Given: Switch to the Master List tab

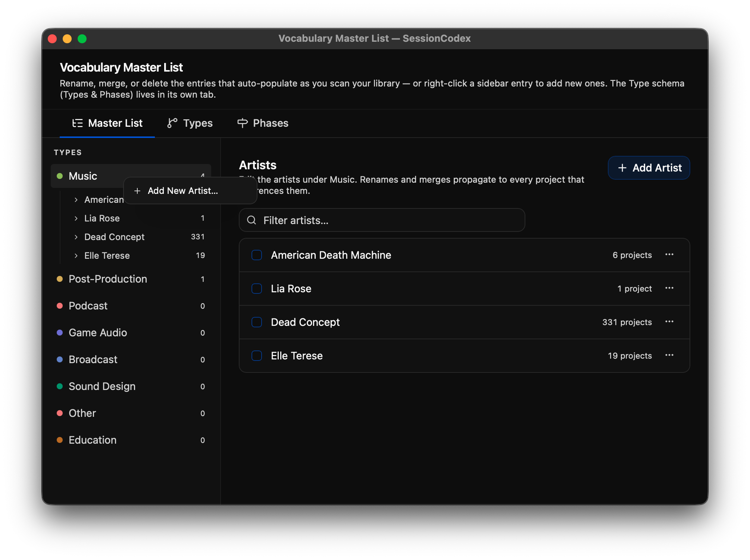Looking at the screenshot, I should (107, 123).
